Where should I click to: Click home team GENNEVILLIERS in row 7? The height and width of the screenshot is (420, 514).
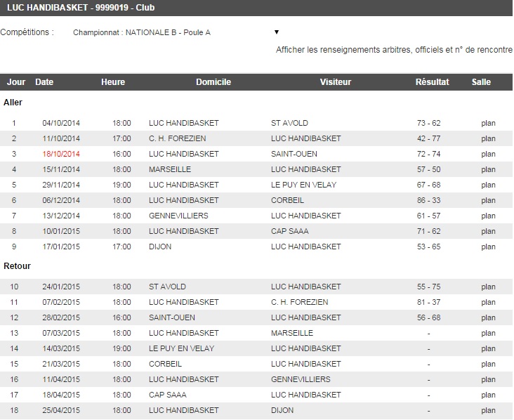click(178, 216)
